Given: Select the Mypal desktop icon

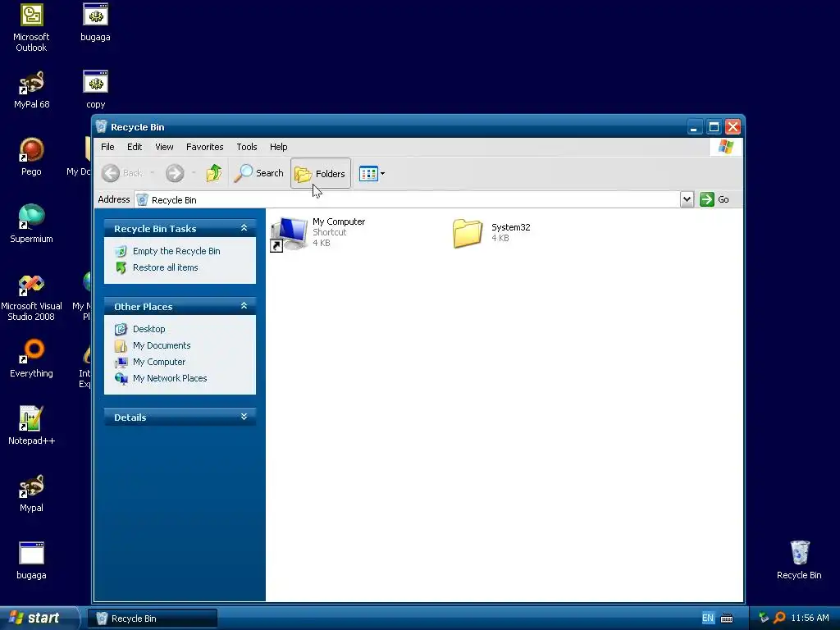Looking at the screenshot, I should (x=31, y=493).
